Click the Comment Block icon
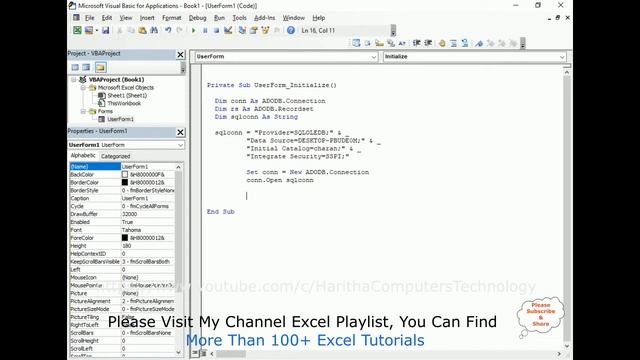This screenshot has width=640, height=360. pyautogui.click(x=453, y=43)
